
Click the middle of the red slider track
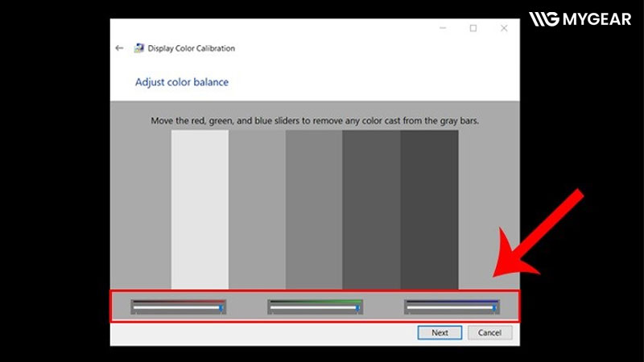tap(178, 308)
